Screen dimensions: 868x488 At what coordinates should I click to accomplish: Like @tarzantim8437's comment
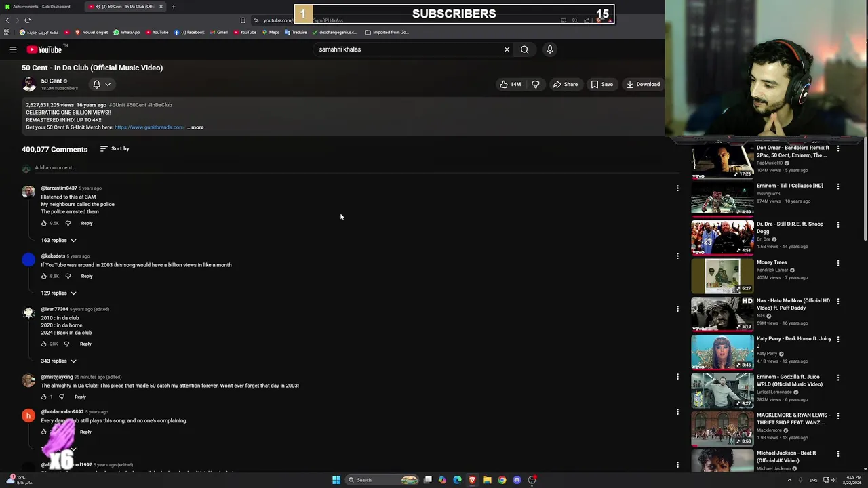pos(44,223)
